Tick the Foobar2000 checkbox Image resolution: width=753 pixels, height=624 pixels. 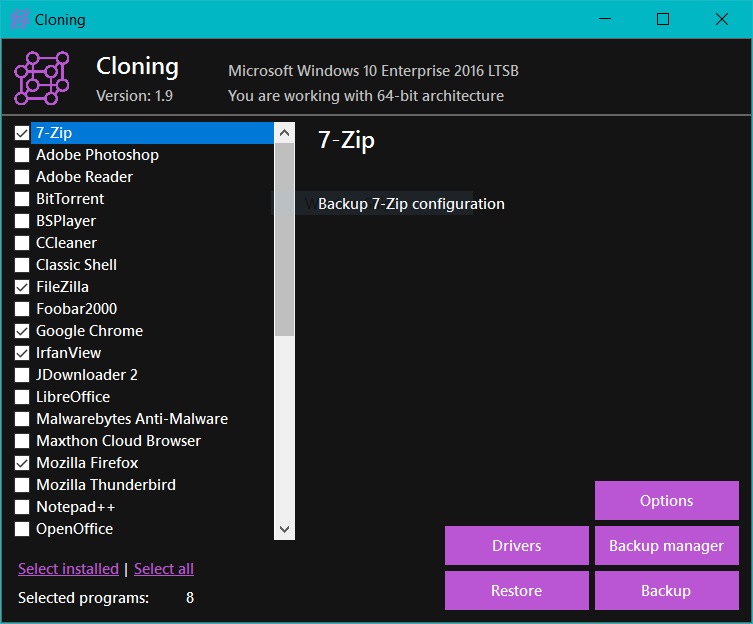(x=22, y=309)
